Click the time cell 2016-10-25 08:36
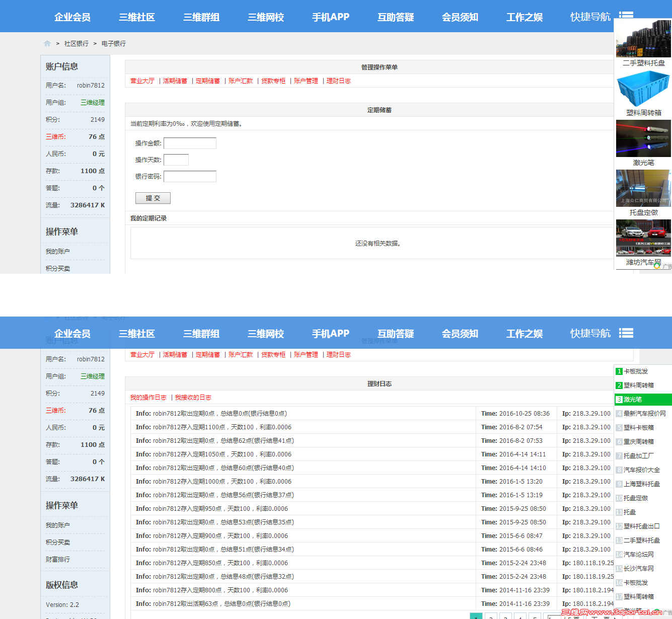The height and width of the screenshot is (619, 672). (x=515, y=414)
